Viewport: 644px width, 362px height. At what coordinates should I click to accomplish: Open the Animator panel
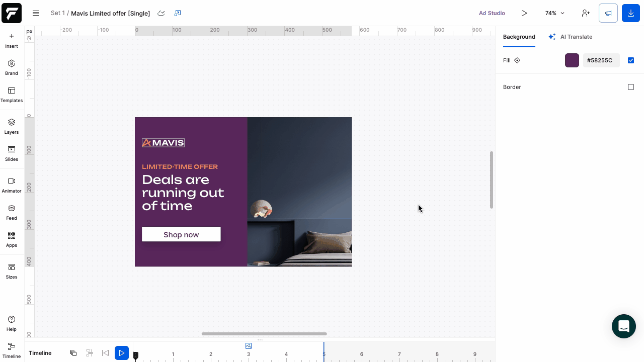pyautogui.click(x=12, y=186)
